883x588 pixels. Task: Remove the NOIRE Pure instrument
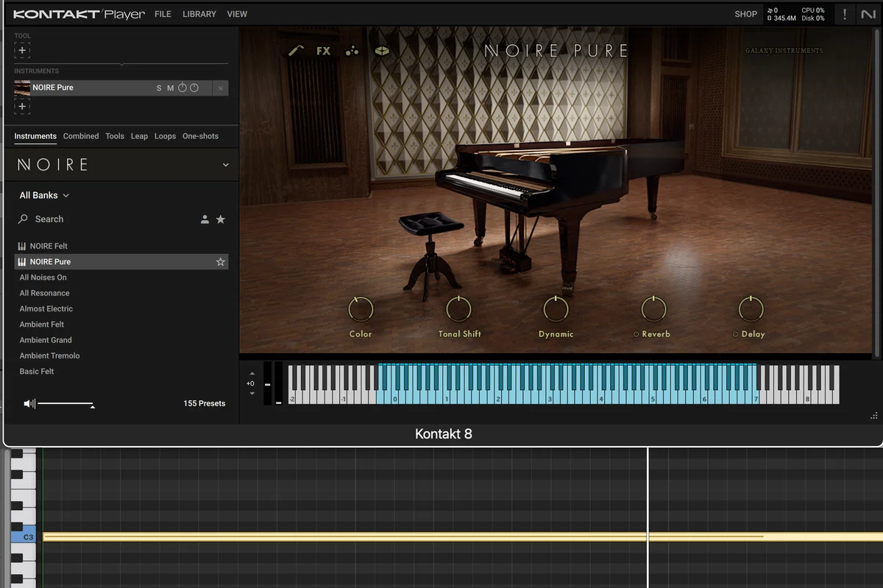click(221, 88)
